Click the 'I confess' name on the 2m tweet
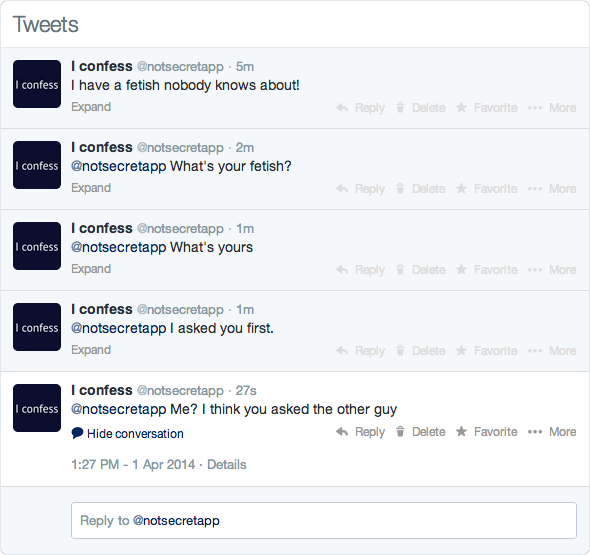Screen dimensions: 590x555 [102, 147]
